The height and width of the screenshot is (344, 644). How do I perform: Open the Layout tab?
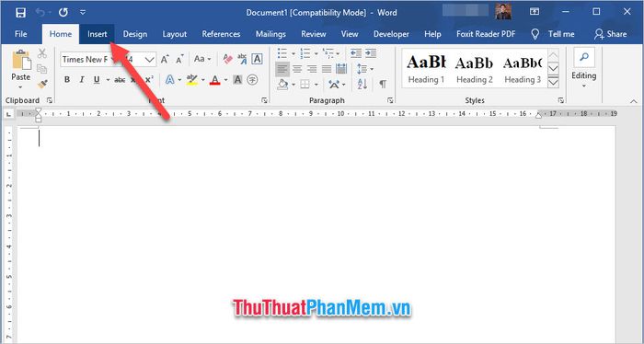175,34
